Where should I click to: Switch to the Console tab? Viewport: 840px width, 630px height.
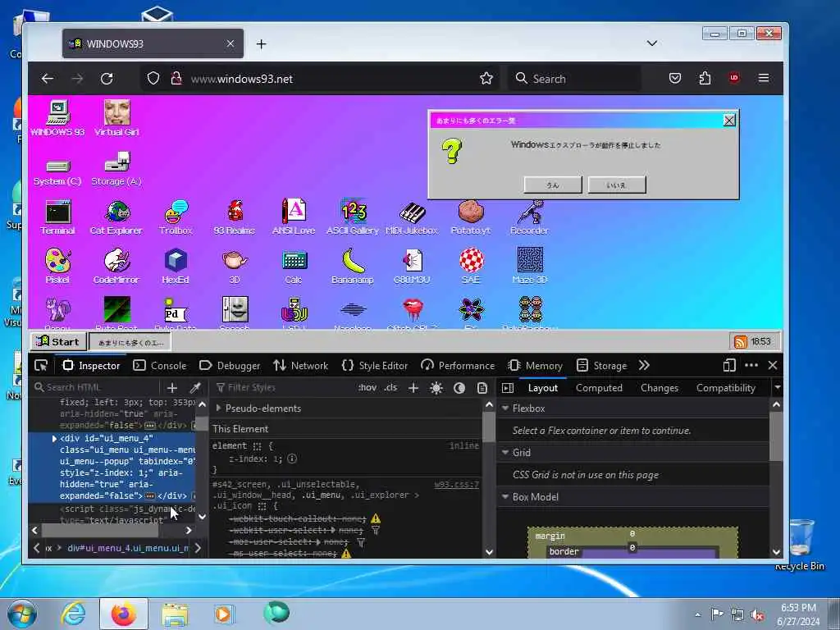coord(160,365)
